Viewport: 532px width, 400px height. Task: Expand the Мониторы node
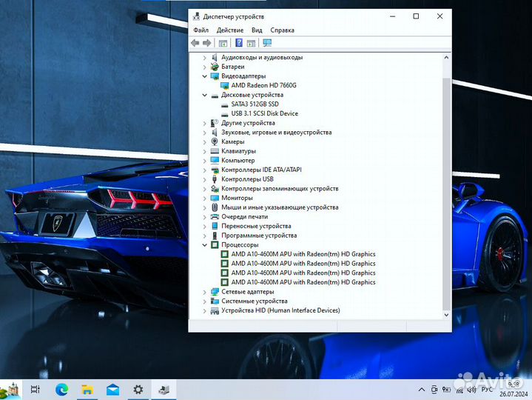coord(205,198)
